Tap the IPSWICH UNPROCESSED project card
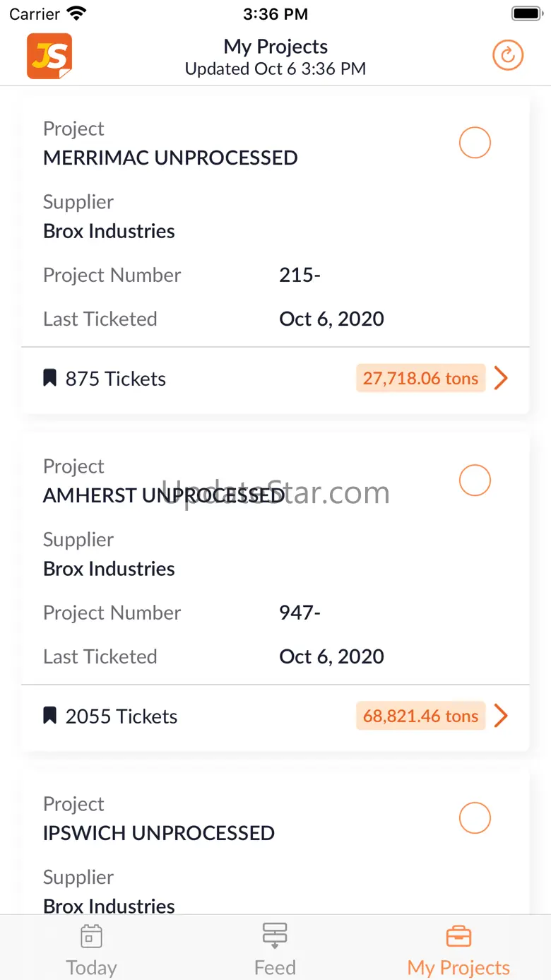This screenshot has height=980, width=551. click(275, 842)
